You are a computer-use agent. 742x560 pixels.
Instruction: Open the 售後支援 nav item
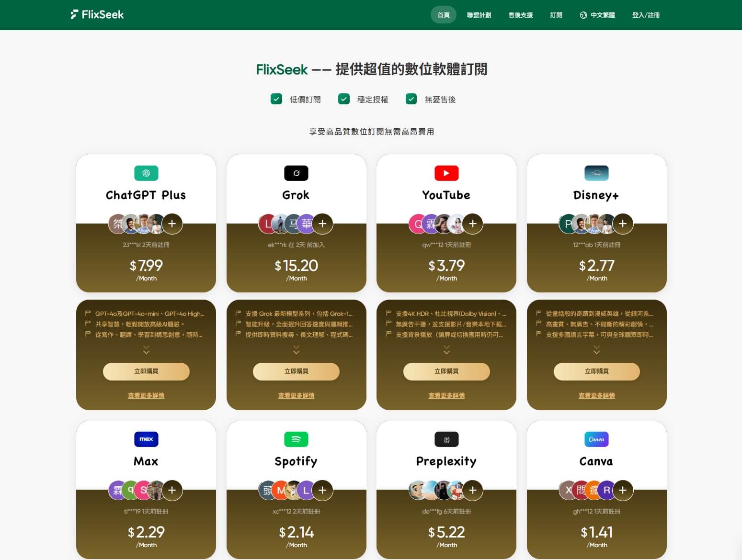coord(521,15)
